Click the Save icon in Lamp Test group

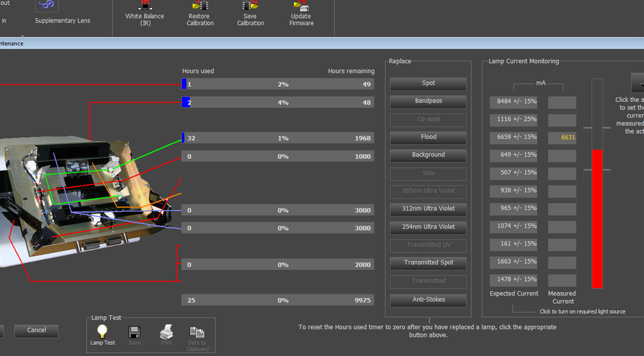(x=135, y=331)
